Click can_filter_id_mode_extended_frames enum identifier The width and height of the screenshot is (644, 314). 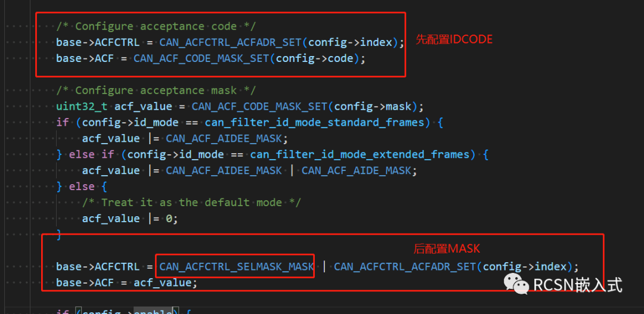[x=361, y=155]
